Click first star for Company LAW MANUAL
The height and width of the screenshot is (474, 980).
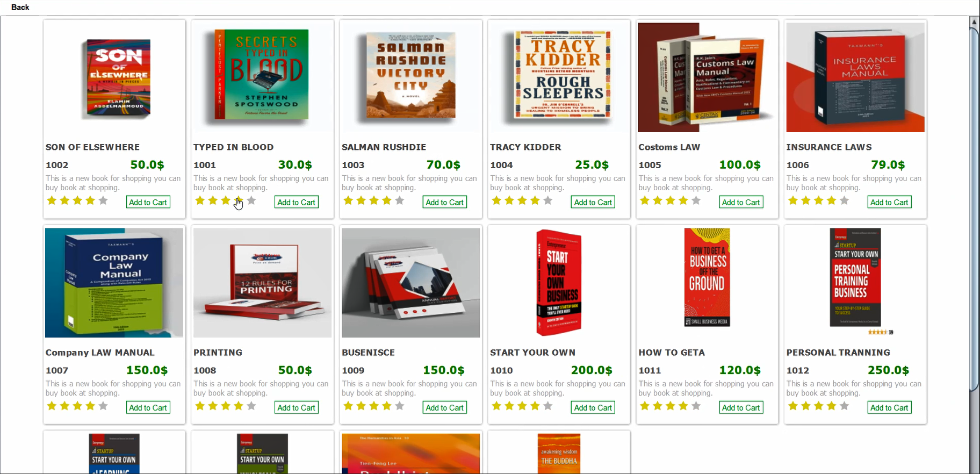tap(52, 406)
